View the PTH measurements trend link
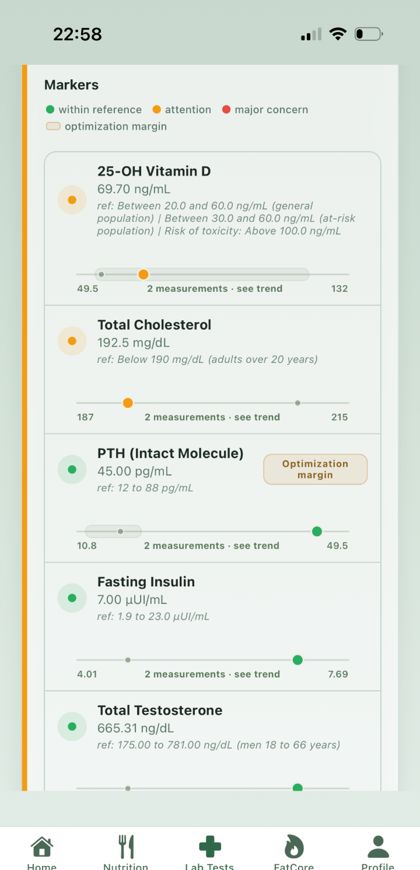Screen dimensions: 420x870 (x=211, y=546)
